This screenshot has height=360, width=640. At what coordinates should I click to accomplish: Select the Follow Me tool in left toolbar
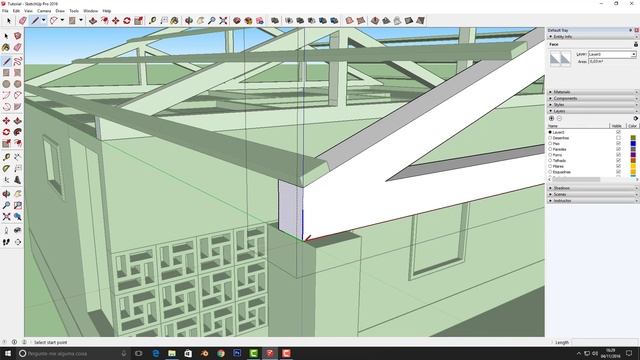(x=18, y=132)
